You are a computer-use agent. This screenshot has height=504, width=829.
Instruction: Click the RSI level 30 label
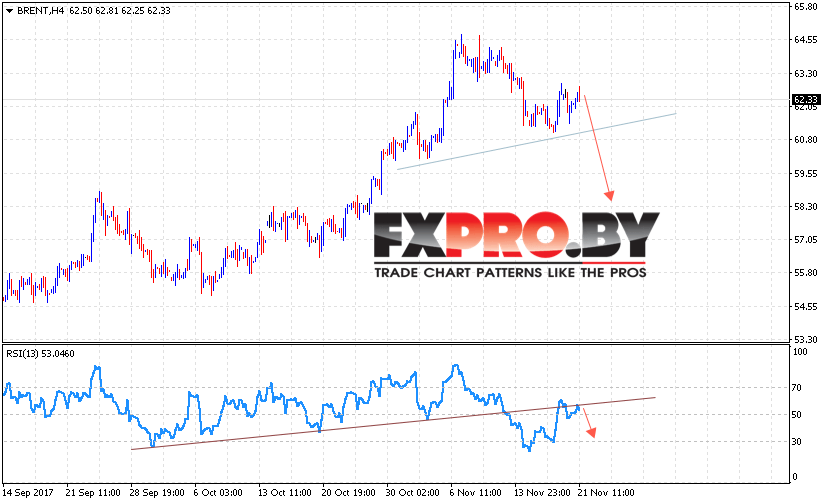798,442
